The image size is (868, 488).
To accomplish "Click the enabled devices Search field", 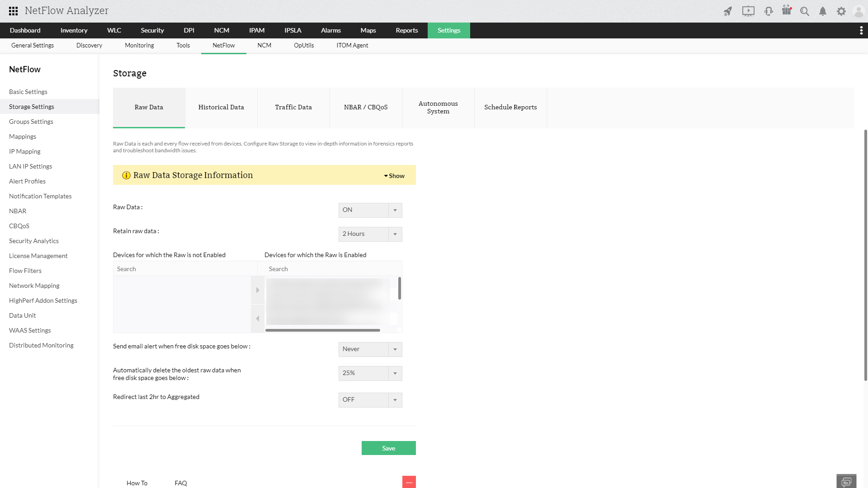I will pyautogui.click(x=329, y=269).
